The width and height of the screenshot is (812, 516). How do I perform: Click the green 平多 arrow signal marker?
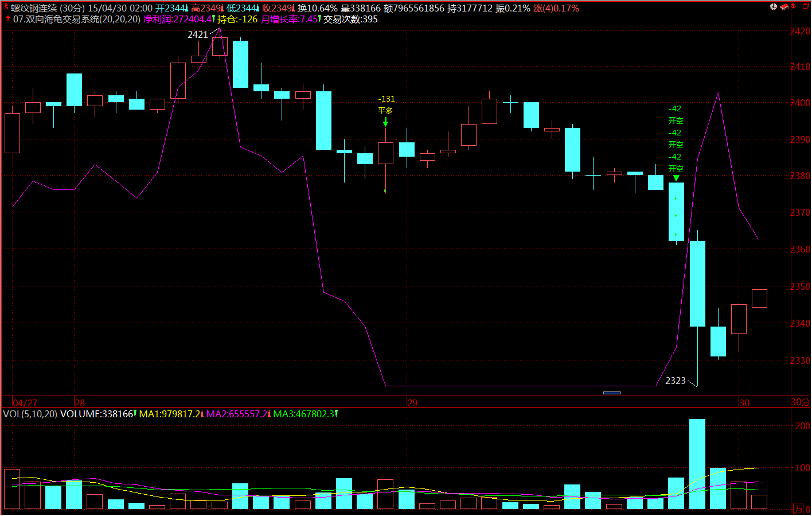click(x=385, y=122)
